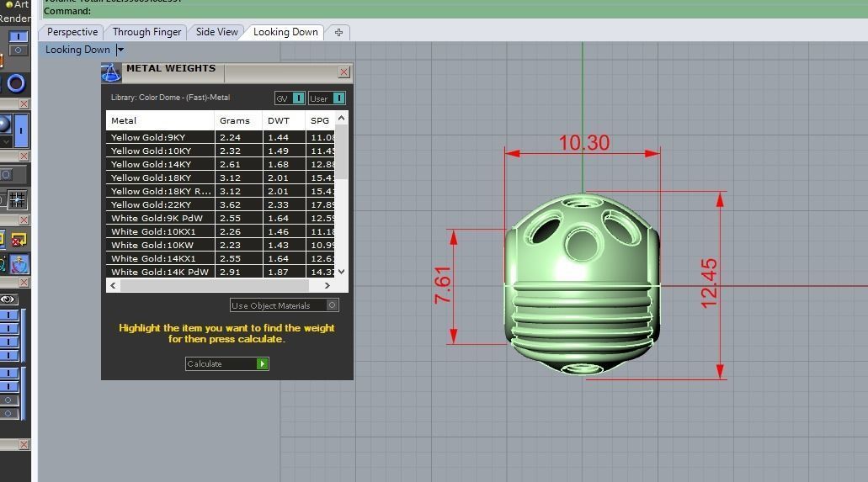Click the blue anchor icon in left sidebar
Viewport: 868px width, 482px height.
click(19, 264)
